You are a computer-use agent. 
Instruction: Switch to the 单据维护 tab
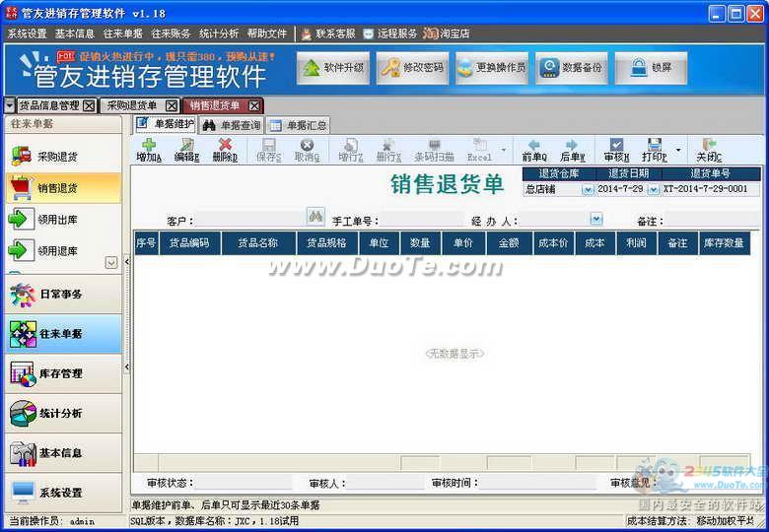point(166,124)
